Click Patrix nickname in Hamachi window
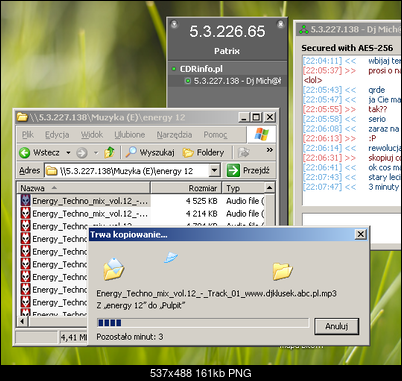 pos(227,51)
